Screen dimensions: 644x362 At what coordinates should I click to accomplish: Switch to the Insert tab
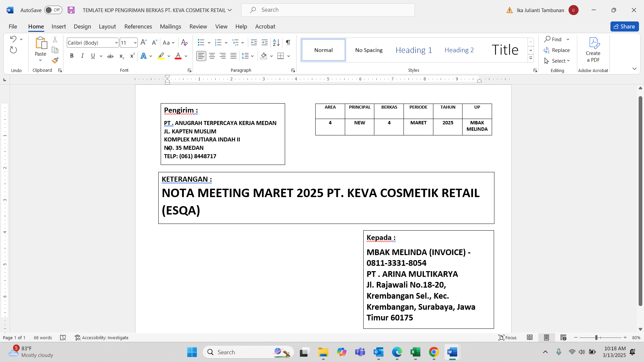click(59, 26)
